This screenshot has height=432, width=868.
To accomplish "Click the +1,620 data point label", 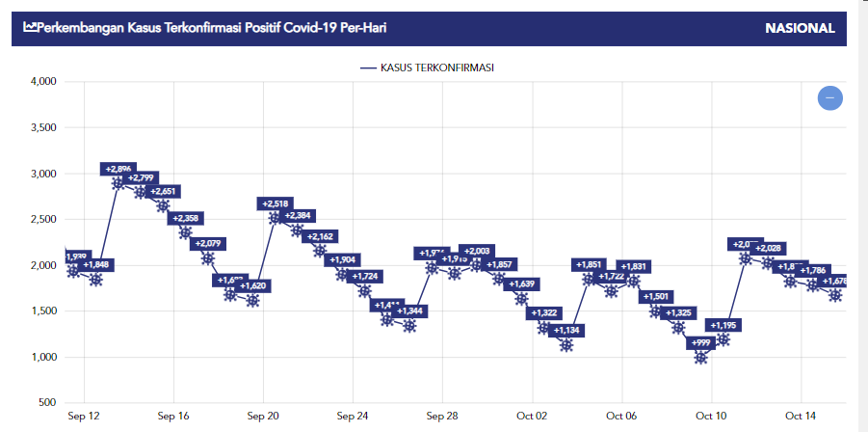I will [x=252, y=285].
